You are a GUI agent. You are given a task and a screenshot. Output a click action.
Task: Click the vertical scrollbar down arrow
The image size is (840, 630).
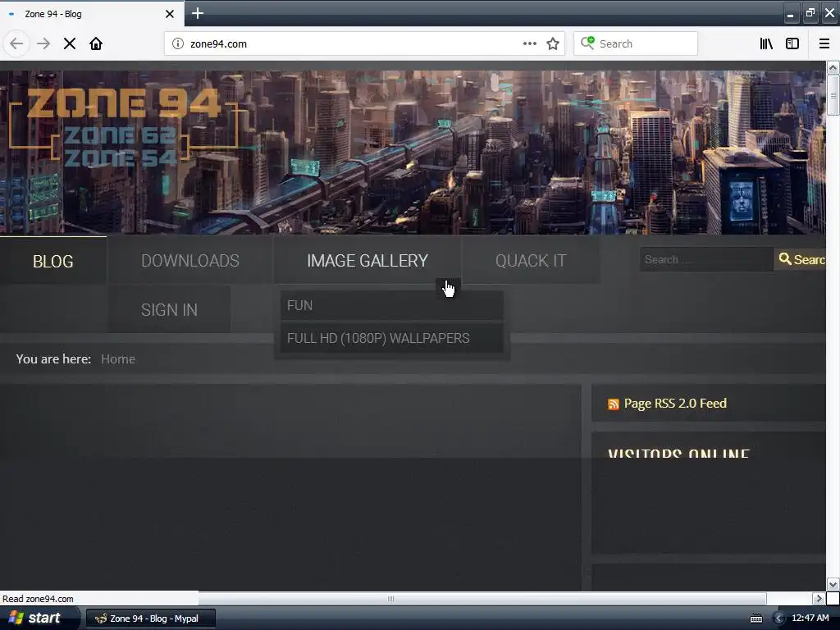pyautogui.click(x=833, y=584)
